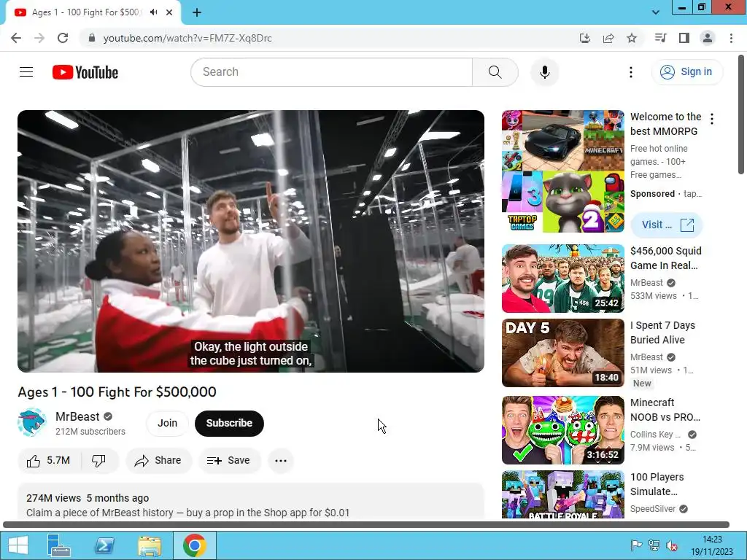Open Minecraft NOOB vs PRO thumbnail
The width and height of the screenshot is (747, 560).
pos(562,430)
